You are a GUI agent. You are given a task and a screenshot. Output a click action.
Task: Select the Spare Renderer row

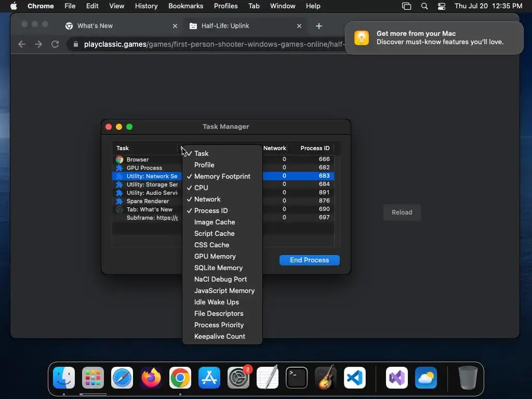147,201
